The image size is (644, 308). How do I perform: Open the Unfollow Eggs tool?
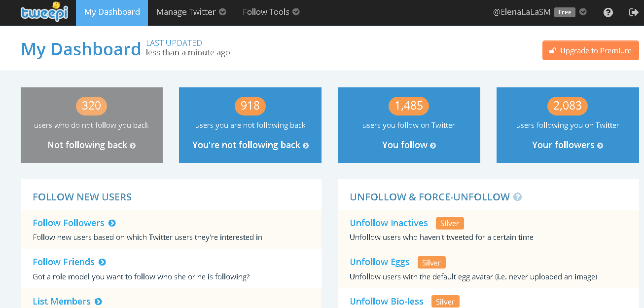pyautogui.click(x=380, y=262)
